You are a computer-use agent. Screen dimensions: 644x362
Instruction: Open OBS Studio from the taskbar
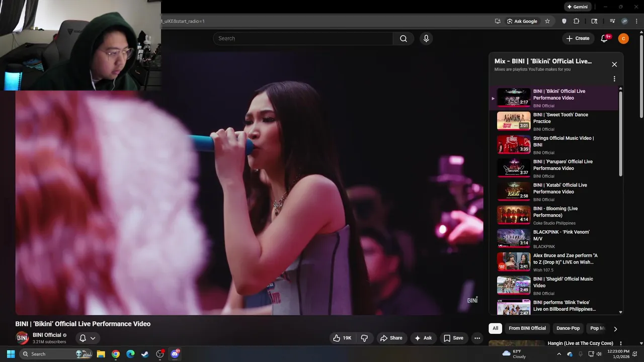[x=160, y=354]
